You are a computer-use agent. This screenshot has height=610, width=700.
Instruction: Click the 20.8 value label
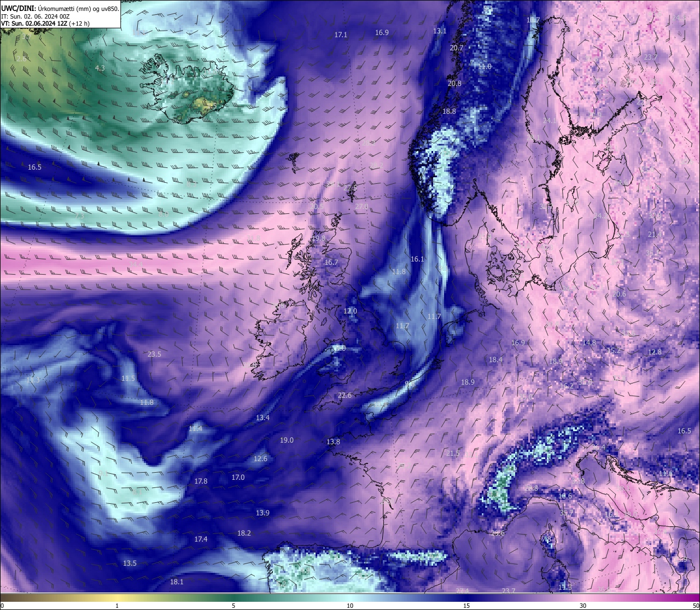point(454,84)
